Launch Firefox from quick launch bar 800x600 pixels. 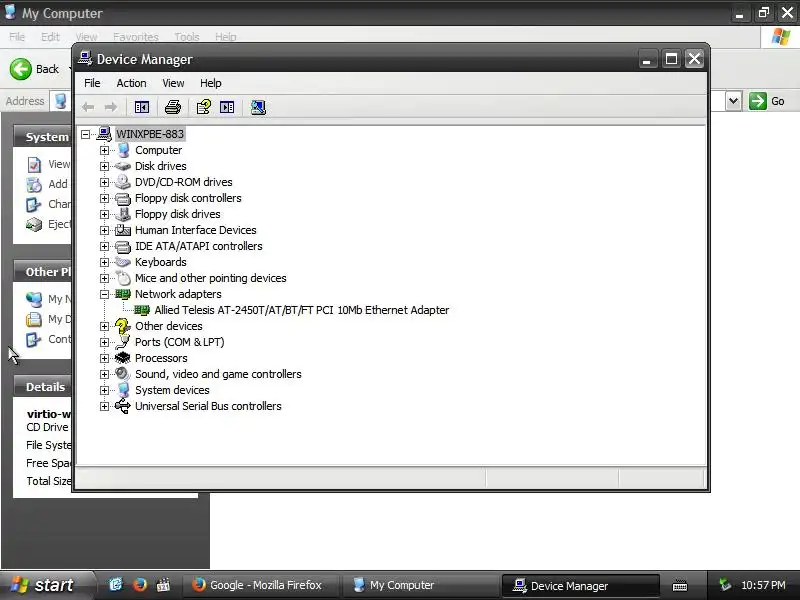tap(139, 585)
